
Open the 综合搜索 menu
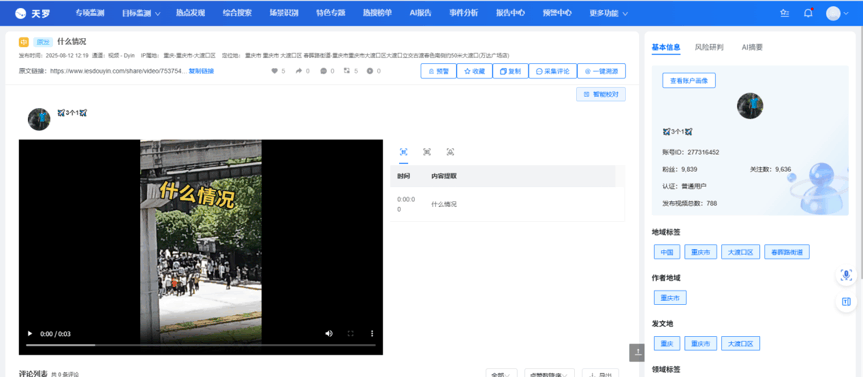click(x=237, y=13)
